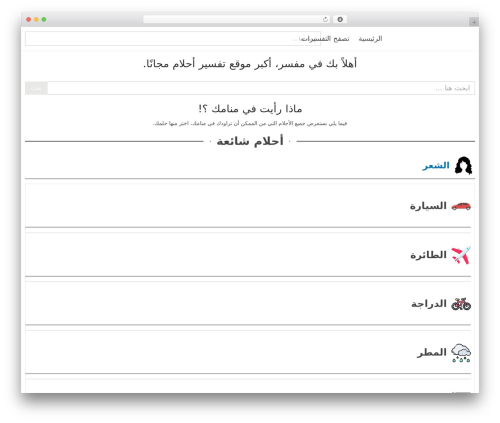Close the browser window with red button
Image resolution: width=500 pixels, height=423 pixels.
(x=29, y=19)
